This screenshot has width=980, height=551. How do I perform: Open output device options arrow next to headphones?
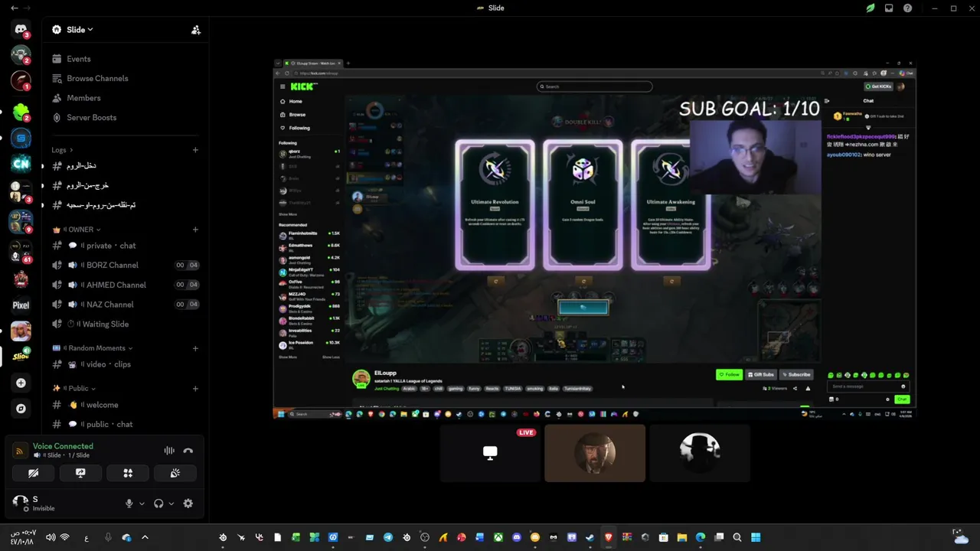171,504
